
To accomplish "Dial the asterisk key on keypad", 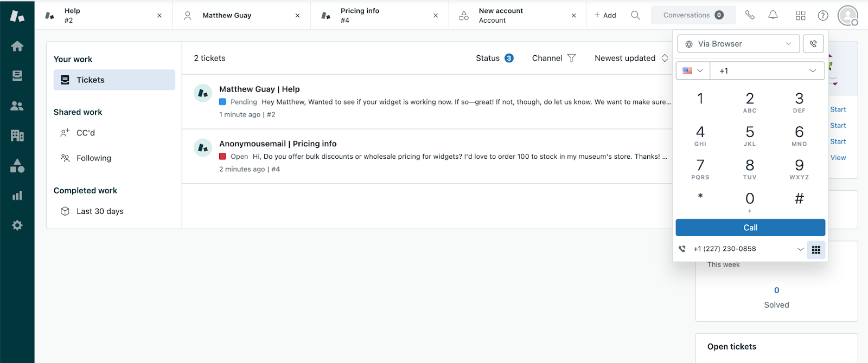I will (x=700, y=197).
